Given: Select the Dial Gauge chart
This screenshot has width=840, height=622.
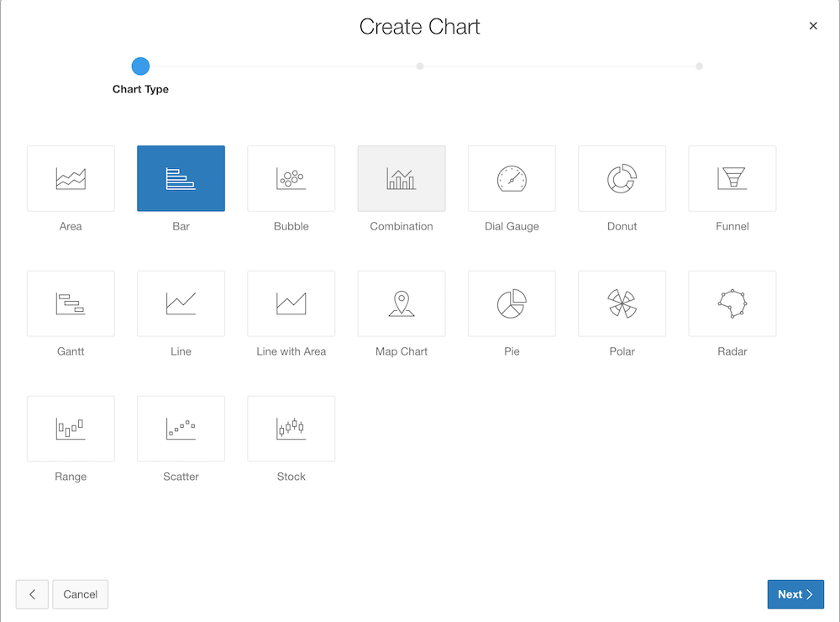Looking at the screenshot, I should (512, 178).
